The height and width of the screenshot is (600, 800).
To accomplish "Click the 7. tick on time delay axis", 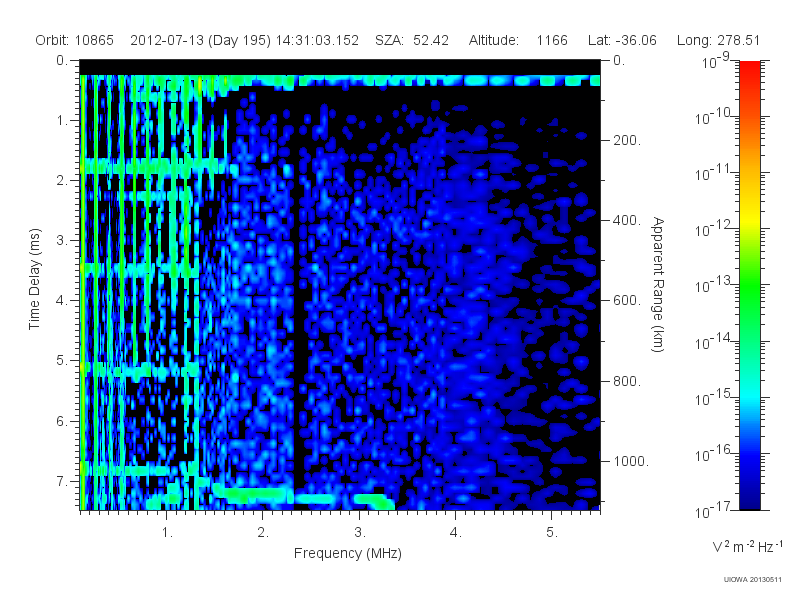I will [x=62, y=481].
